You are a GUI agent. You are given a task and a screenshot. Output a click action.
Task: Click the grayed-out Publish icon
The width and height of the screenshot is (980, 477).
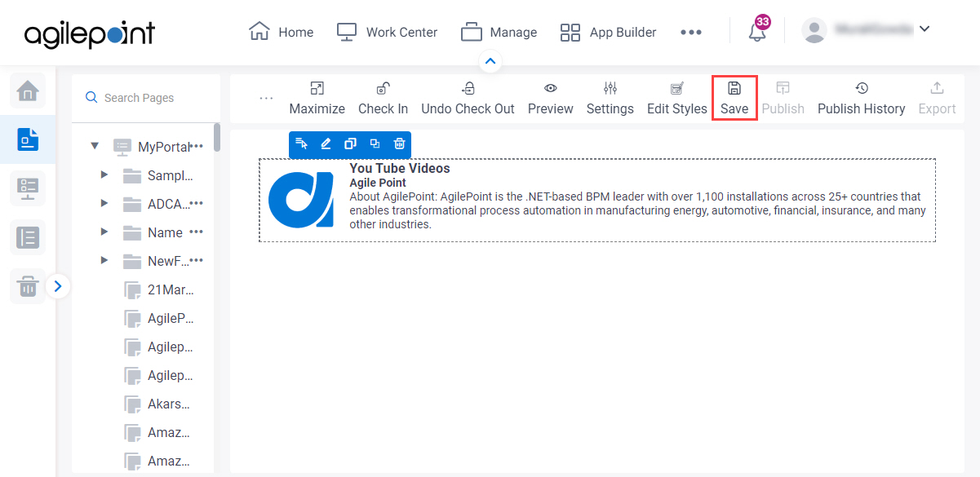[x=783, y=88]
